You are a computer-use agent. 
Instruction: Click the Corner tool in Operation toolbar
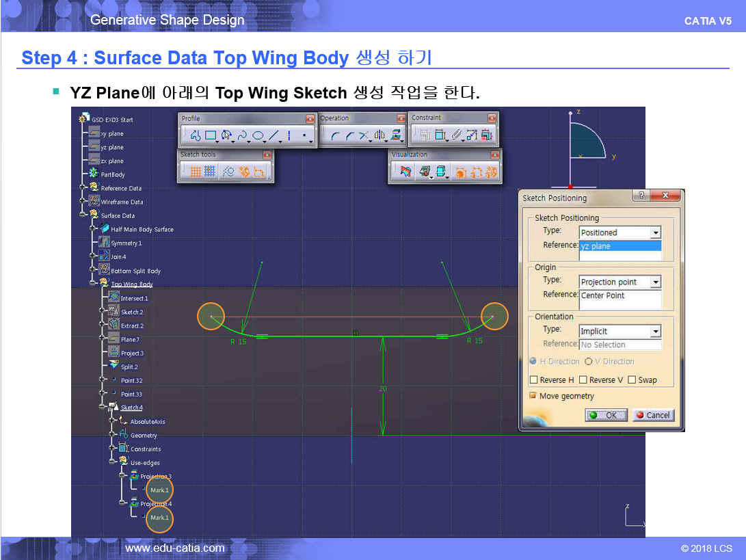point(334,135)
